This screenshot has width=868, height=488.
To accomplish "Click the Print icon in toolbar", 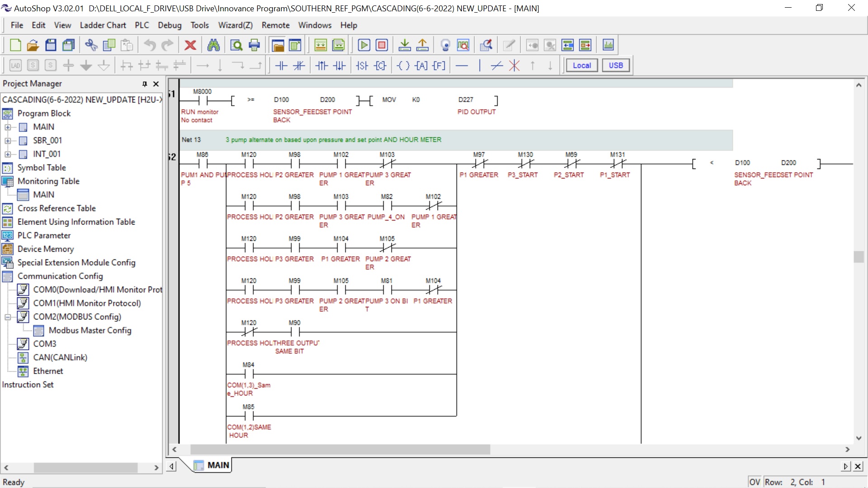I will pyautogui.click(x=255, y=45).
